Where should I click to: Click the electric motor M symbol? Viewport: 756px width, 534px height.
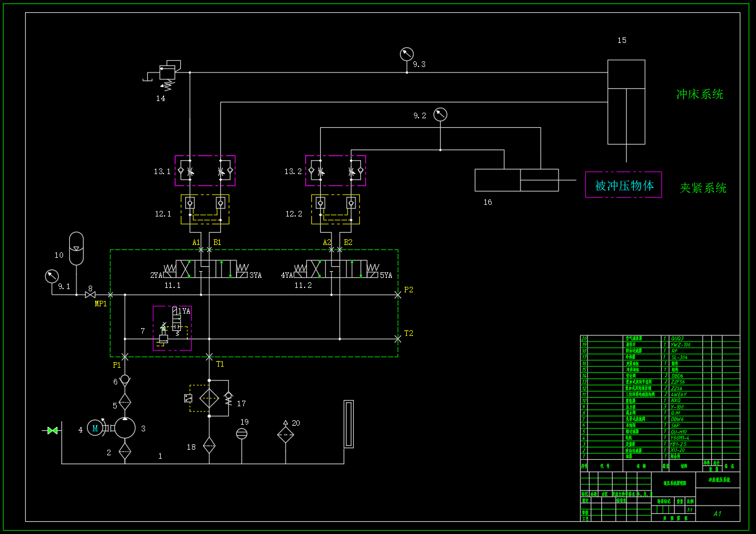point(95,429)
